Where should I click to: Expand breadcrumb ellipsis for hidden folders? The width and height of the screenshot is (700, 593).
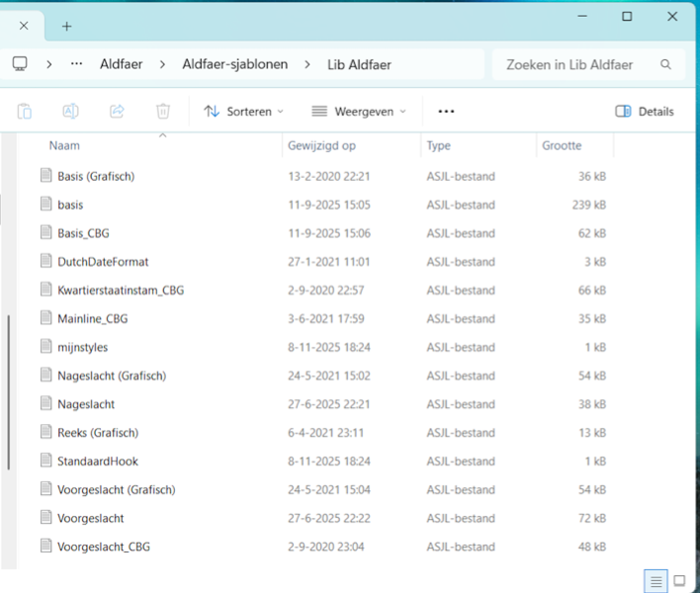pos(76,64)
